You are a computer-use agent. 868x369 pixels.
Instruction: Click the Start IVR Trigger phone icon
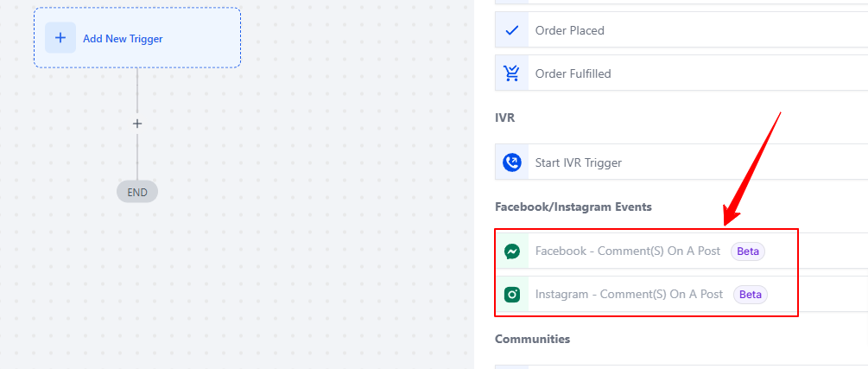(x=512, y=162)
